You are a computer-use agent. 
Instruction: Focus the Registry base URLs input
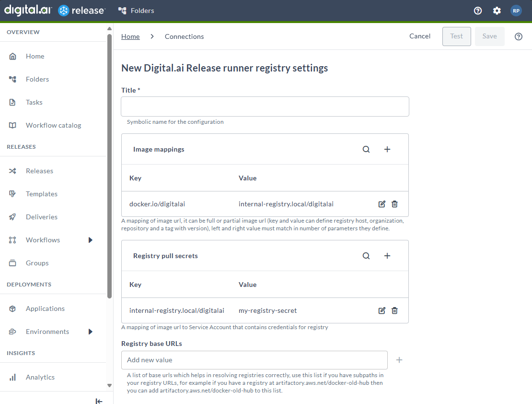point(254,360)
